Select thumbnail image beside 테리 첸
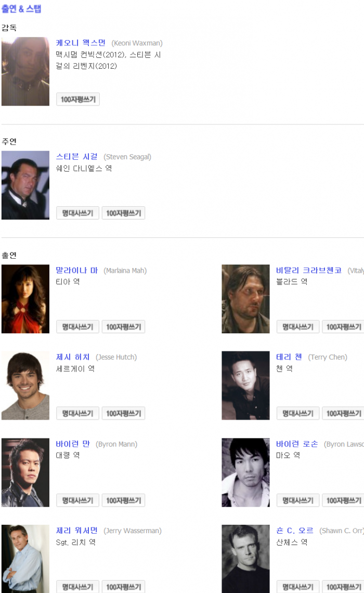 (x=245, y=385)
